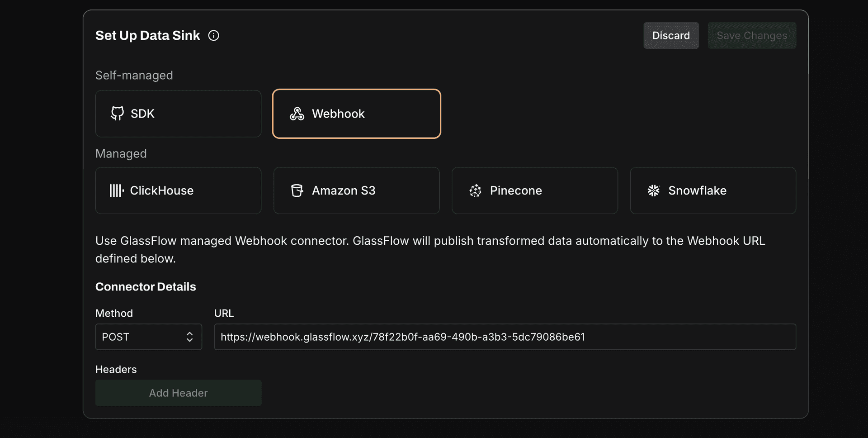Image resolution: width=868 pixels, height=438 pixels.
Task: Pick the Snowflake managed connector label
Action: click(x=697, y=190)
